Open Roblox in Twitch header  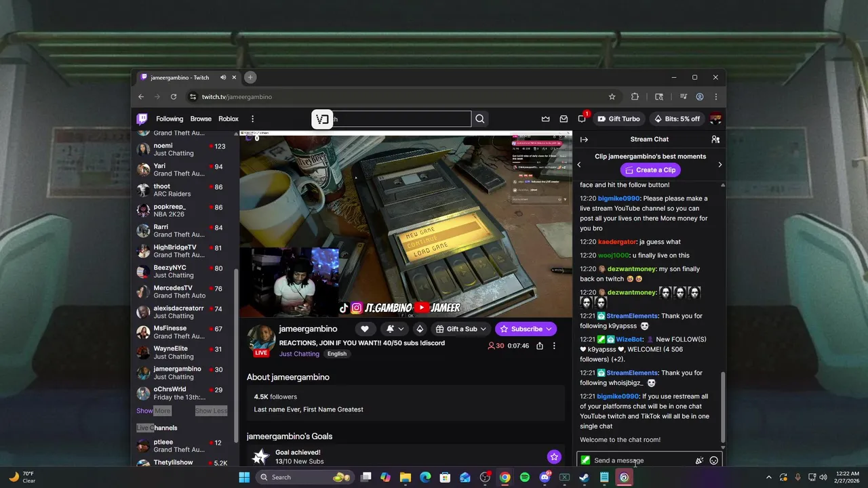[229, 119]
